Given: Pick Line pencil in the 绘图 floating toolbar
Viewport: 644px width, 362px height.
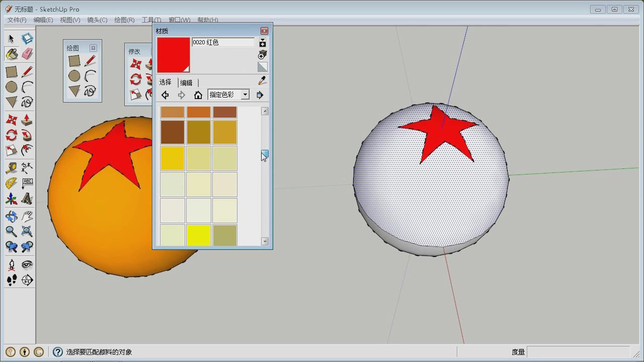Looking at the screenshot, I should (90, 61).
